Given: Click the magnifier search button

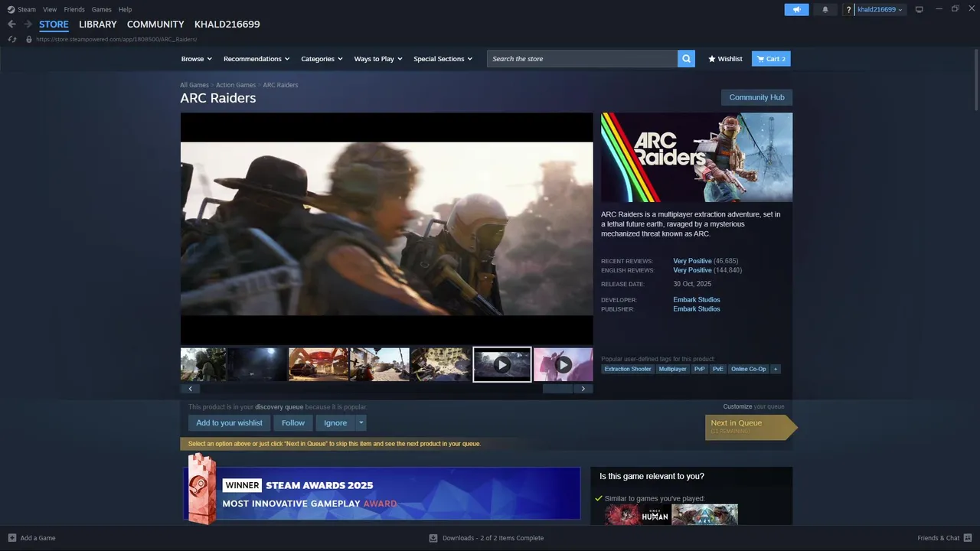Looking at the screenshot, I should click(686, 59).
